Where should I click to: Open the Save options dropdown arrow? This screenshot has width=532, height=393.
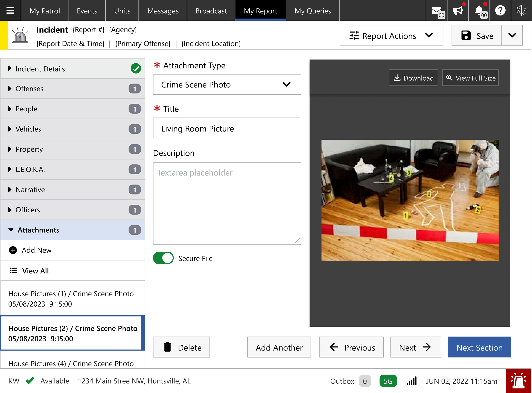pyautogui.click(x=512, y=35)
